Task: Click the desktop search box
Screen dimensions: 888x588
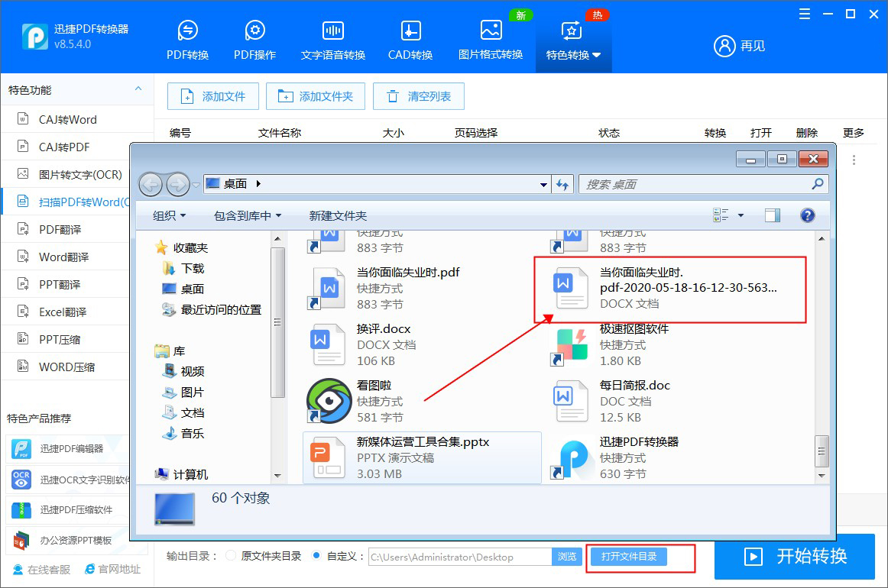Action: coord(703,184)
